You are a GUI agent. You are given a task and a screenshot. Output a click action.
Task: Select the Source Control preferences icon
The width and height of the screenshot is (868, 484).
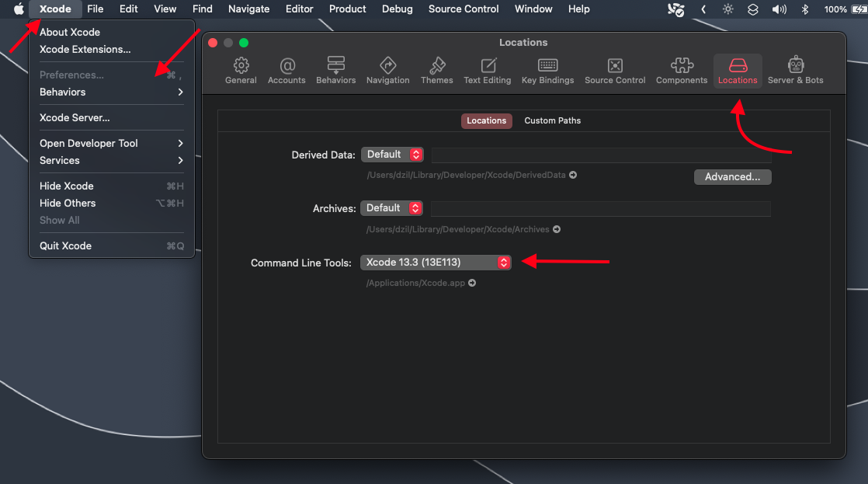[x=615, y=70]
